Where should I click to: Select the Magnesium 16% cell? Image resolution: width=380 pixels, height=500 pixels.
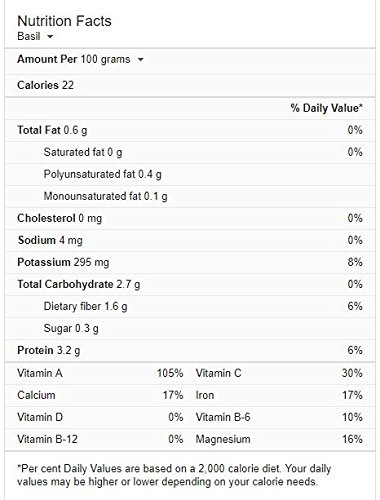pyautogui.click(x=279, y=439)
